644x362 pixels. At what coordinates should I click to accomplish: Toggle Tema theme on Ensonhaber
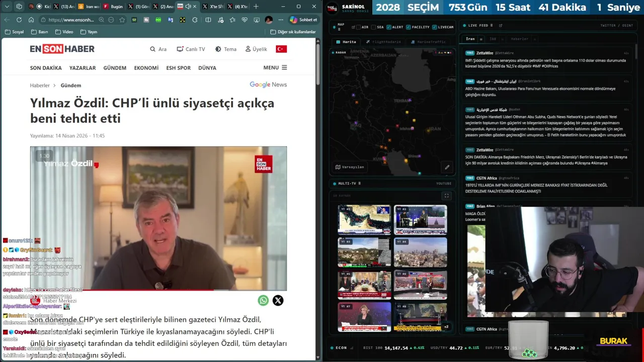(225, 49)
